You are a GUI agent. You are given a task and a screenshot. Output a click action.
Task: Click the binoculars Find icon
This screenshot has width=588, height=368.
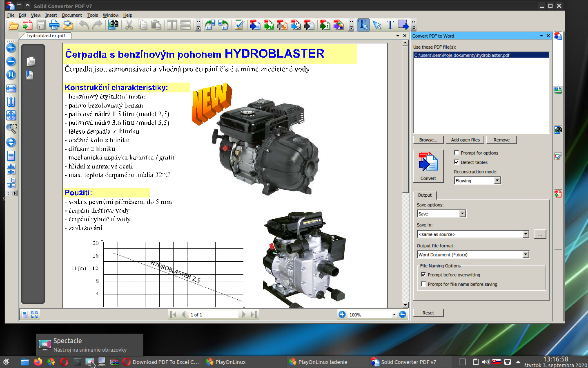tap(113, 25)
